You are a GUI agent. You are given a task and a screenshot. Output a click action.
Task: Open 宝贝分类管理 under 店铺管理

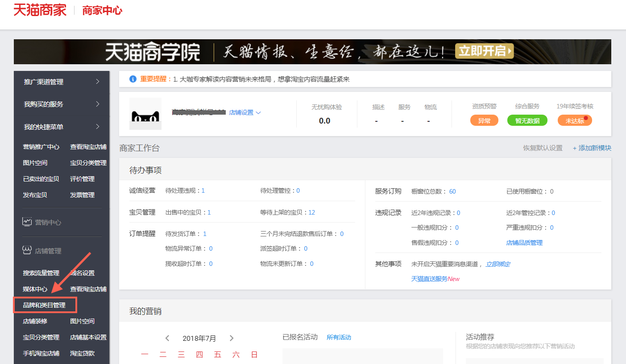[x=41, y=337]
